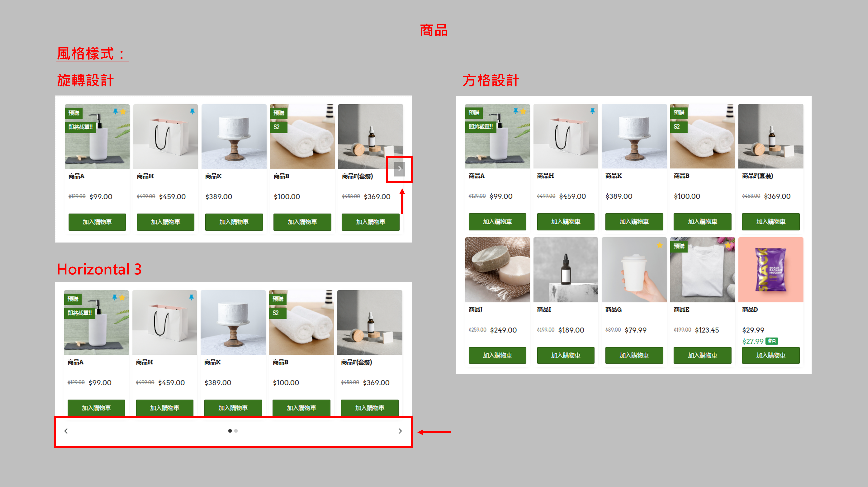Add 商品J to cart in the grid
The height and width of the screenshot is (487, 868).
(x=497, y=355)
